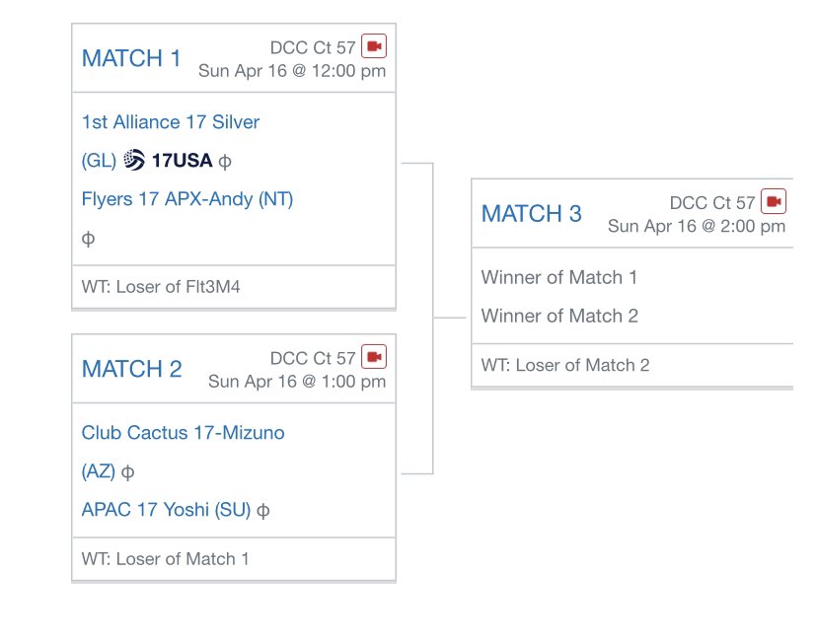Screen dimensions: 817x644
Task: Open the MATCH 1 heading link
Action: 131,58
